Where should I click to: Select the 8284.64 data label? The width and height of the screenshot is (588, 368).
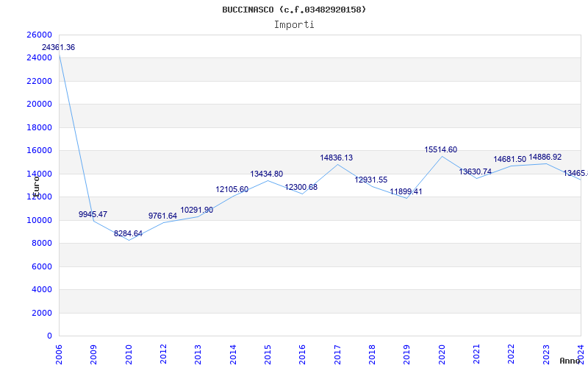point(128,233)
